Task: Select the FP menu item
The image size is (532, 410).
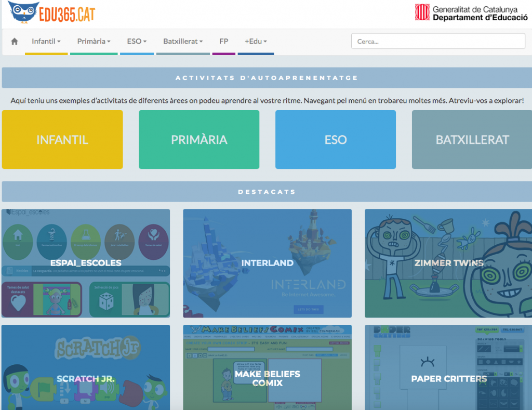Action: [x=223, y=42]
